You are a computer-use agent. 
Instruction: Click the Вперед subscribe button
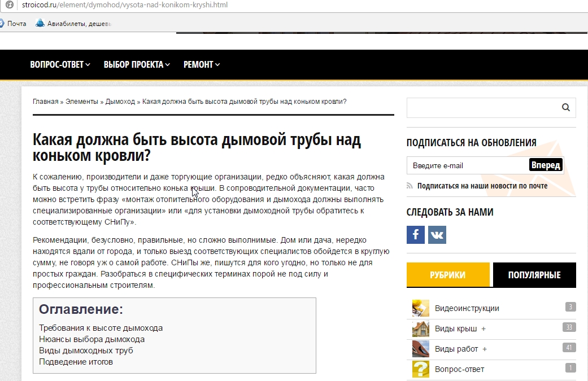[x=546, y=165]
